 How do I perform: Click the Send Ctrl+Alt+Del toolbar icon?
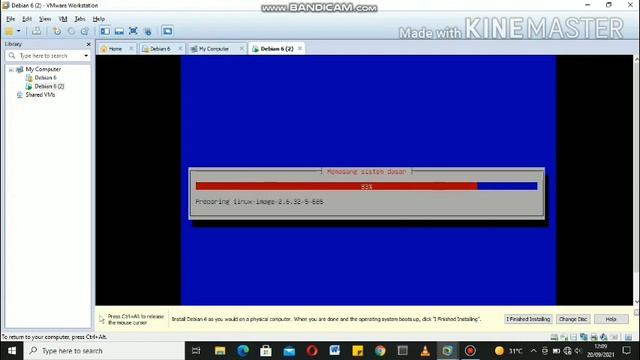tap(36, 31)
